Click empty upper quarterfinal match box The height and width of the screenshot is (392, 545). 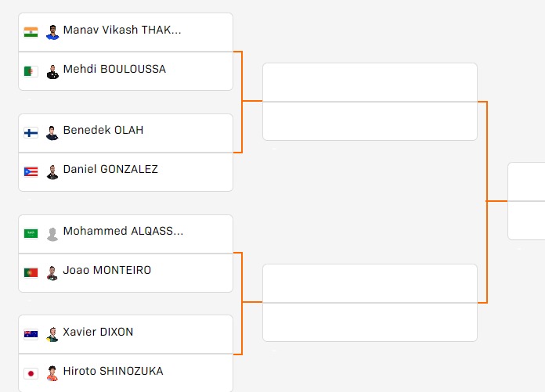[x=370, y=102]
